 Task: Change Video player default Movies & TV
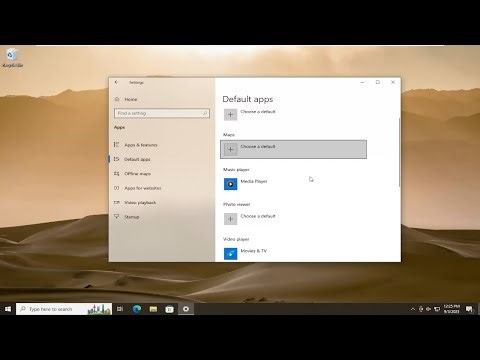pos(293,254)
